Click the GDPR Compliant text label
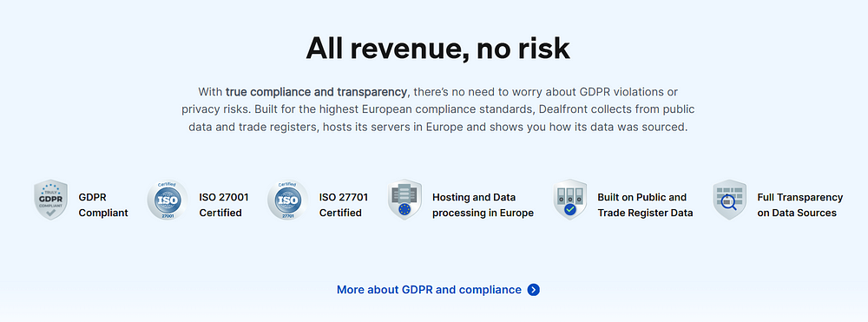Screen dimensions: 868x322 103,205
